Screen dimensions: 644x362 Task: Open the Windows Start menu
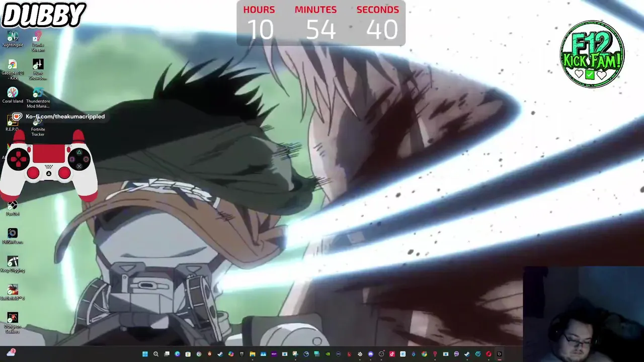[x=145, y=354]
